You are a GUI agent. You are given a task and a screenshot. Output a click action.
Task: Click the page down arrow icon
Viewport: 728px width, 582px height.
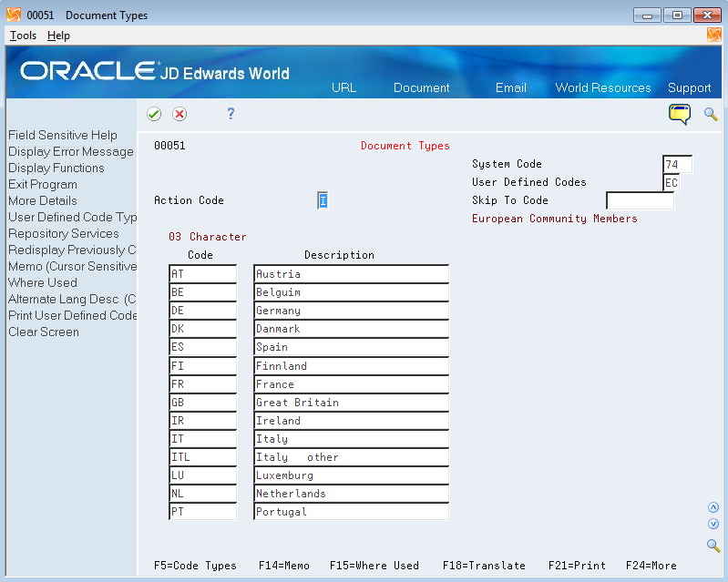coord(713,524)
